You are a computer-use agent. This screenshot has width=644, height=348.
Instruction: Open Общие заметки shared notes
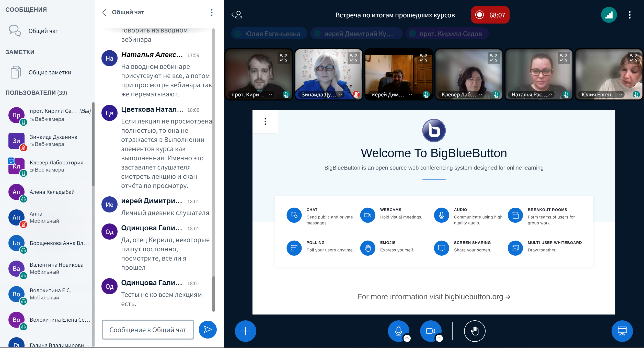point(50,72)
